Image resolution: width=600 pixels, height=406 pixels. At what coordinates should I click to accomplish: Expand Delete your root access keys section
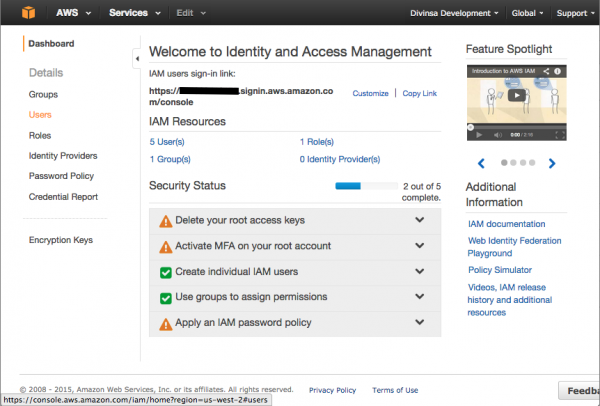pos(420,220)
